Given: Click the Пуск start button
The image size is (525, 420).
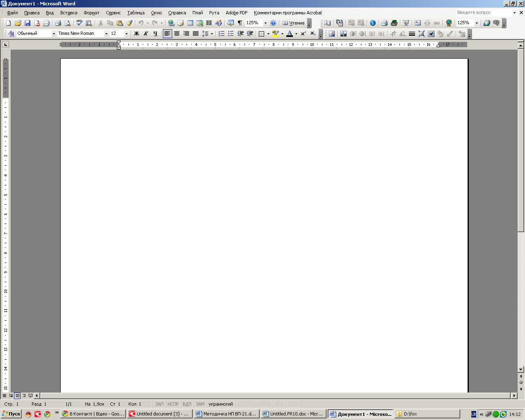Looking at the screenshot, I should (x=11, y=414).
